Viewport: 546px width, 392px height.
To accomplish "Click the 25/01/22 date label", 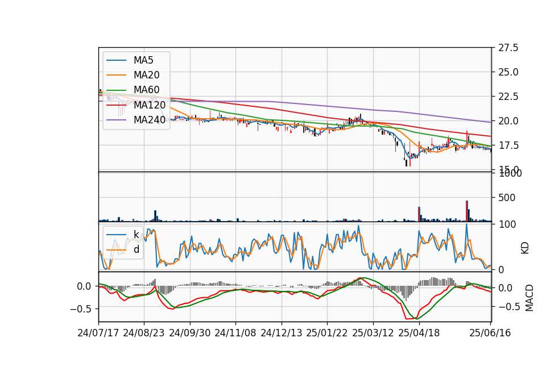I will point(327,333).
